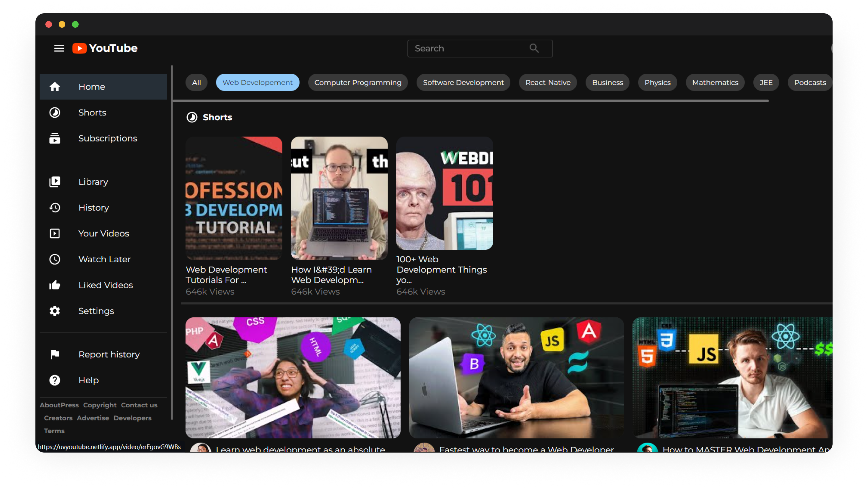Select the Web Developement category chip
The image size is (868, 488).
point(257,82)
